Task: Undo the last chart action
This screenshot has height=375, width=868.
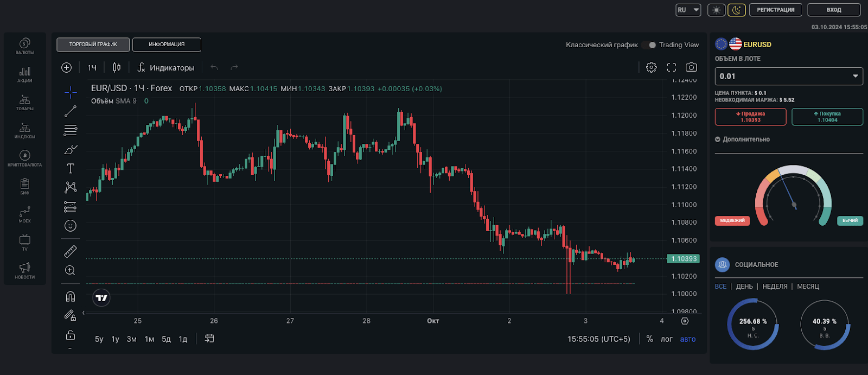Action: coord(214,67)
